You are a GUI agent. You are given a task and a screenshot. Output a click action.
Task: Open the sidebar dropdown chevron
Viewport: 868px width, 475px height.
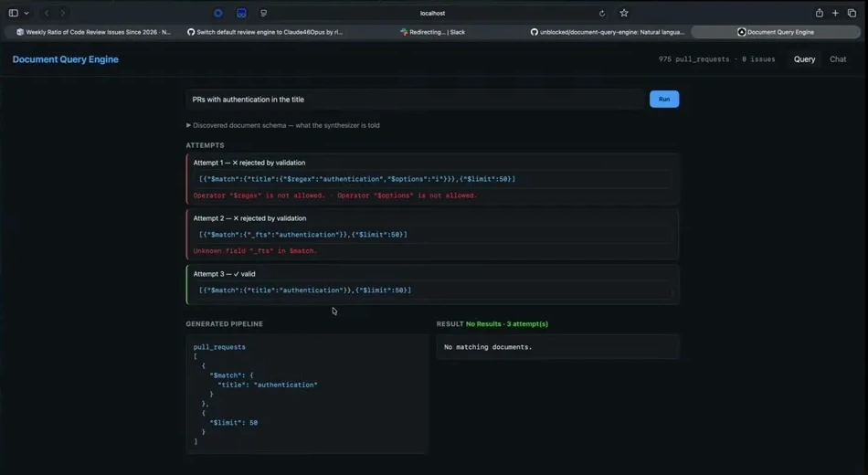[x=26, y=14]
